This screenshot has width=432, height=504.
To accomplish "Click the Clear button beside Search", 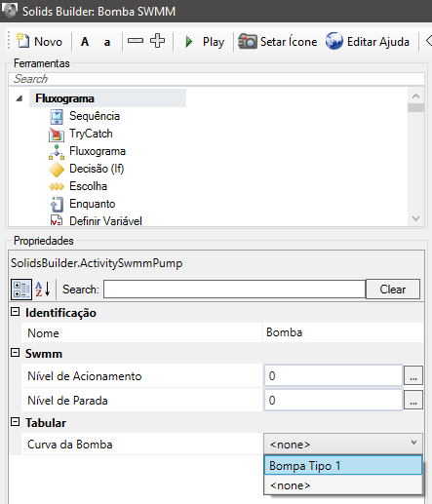I will tap(393, 290).
